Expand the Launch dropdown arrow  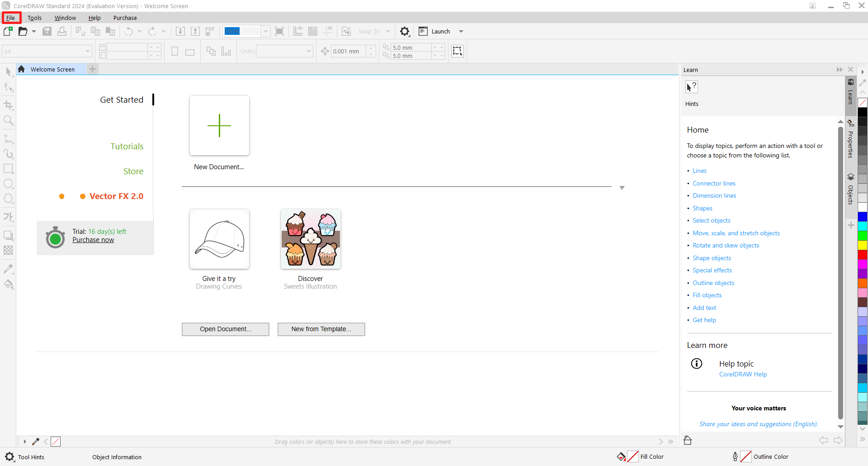(x=461, y=31)
